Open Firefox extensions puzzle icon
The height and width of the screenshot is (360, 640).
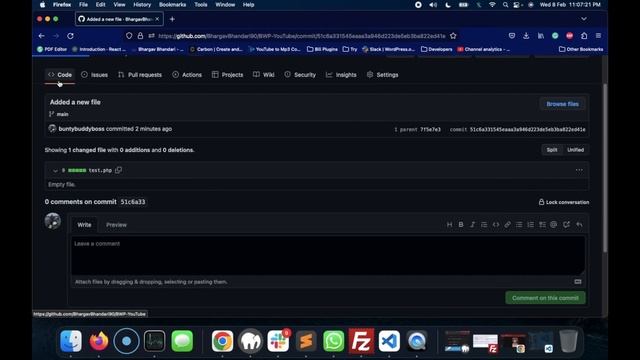pyautogui.click(x=584, y=36)
